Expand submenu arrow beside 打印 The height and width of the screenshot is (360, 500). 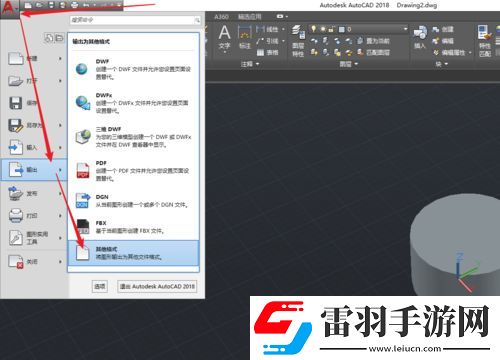click(60, 216)
